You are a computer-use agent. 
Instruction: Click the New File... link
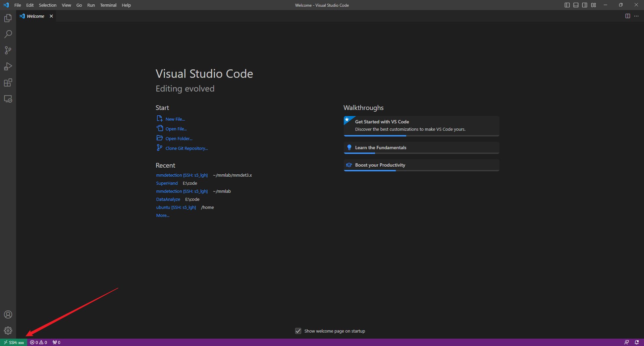click(x=175, y=119)
